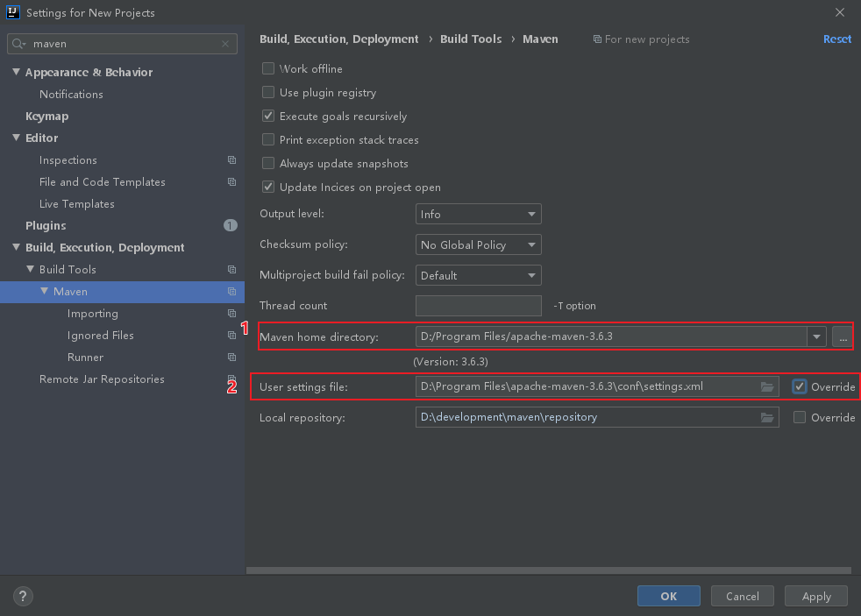This screenshot has height=616, width=861.
Task: Click into Thread count input field
Action: [478, 306]
